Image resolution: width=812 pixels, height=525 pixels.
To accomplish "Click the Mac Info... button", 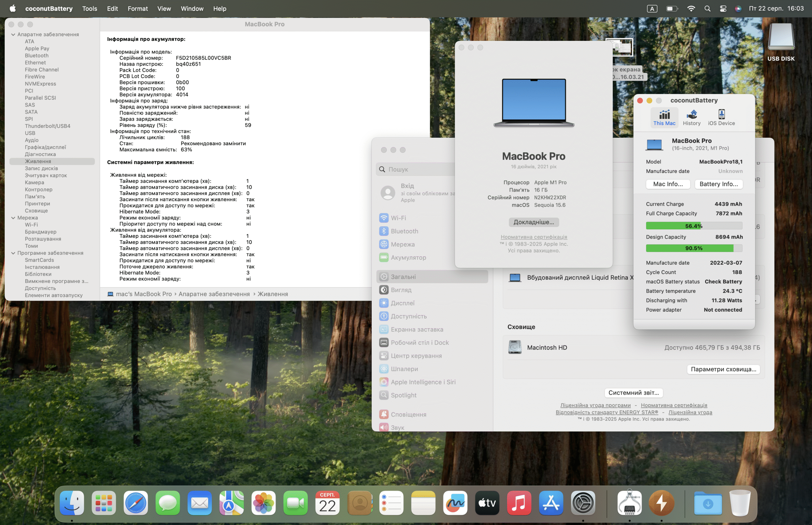I will point(668,184).
